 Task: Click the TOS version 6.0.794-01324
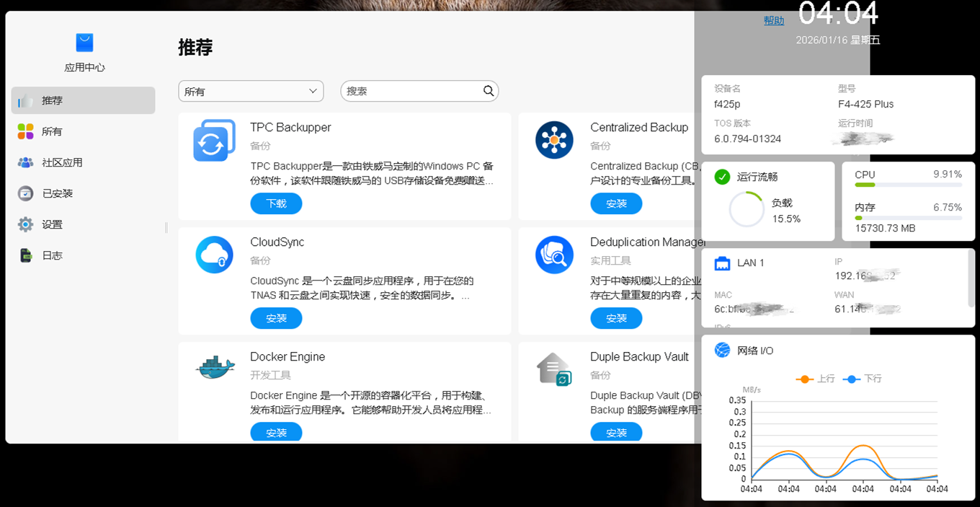click(x=747, y=138)
